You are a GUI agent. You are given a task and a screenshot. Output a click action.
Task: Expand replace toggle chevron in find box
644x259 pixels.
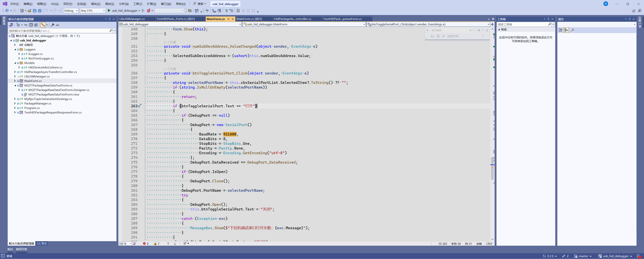pyautogui.click(x=427, y=30)
